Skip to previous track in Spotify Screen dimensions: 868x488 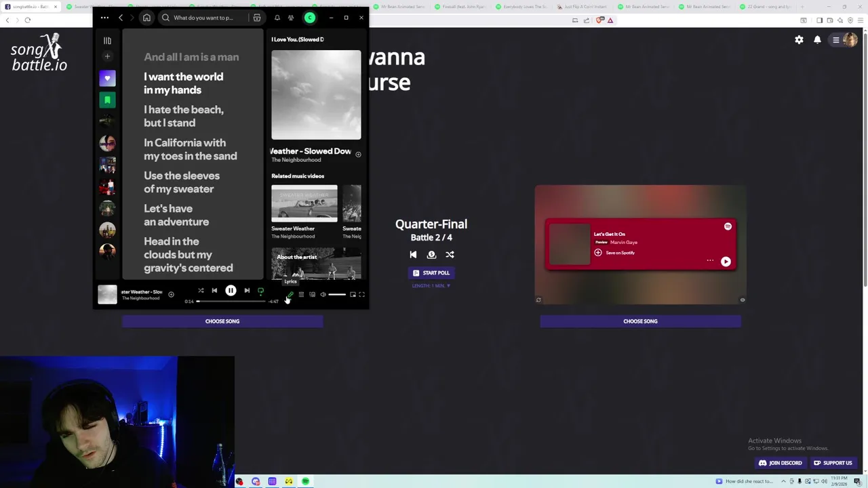pos(214,291)
